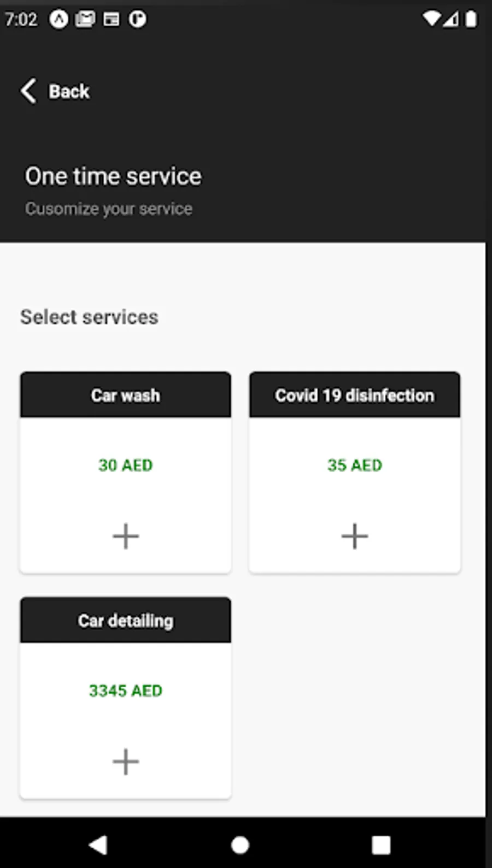Add Car detailing service plus icon
This screenshot has height=868, width=492.
tap(126, 761)
